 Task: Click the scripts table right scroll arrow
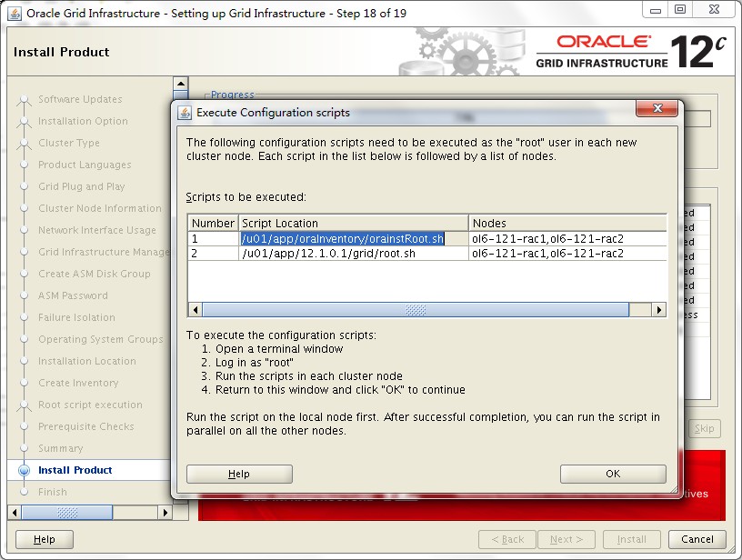click(x=658, y=310)
